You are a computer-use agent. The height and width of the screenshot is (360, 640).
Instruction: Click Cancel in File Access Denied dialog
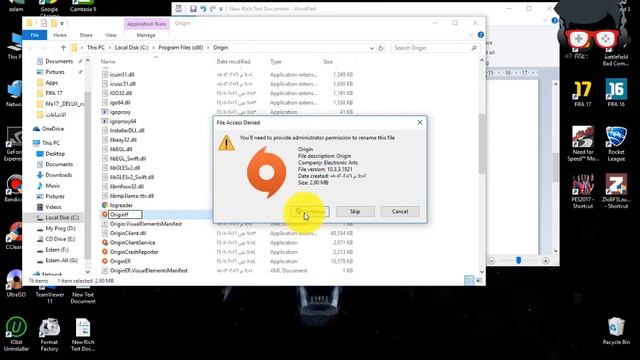[400, 211]
